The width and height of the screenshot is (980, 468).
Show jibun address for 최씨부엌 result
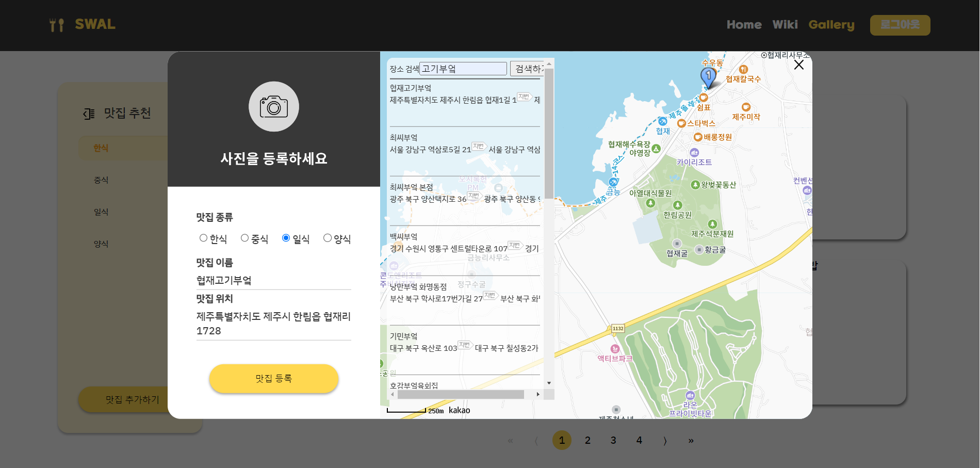(480, 146)
